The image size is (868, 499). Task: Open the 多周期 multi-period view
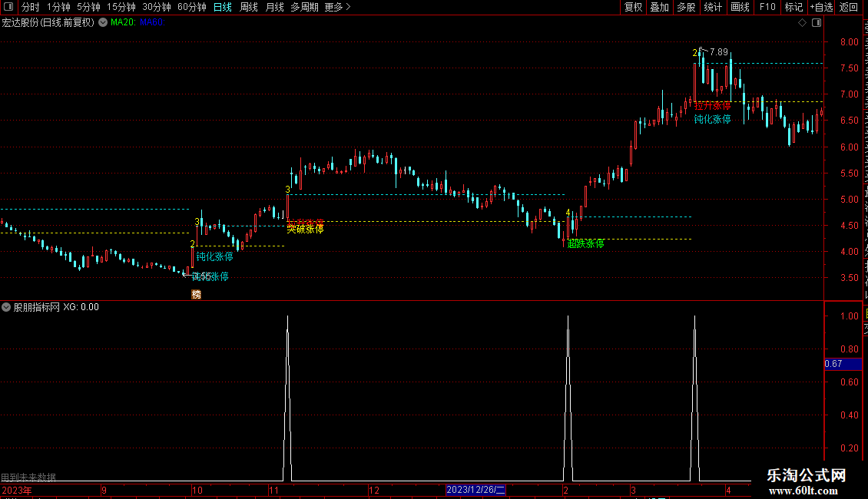[304, 7]
